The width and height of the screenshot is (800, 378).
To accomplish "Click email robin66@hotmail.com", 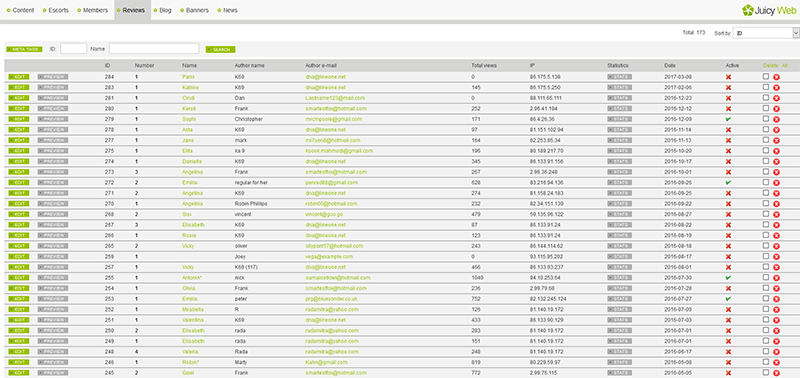I will [331, 204].
